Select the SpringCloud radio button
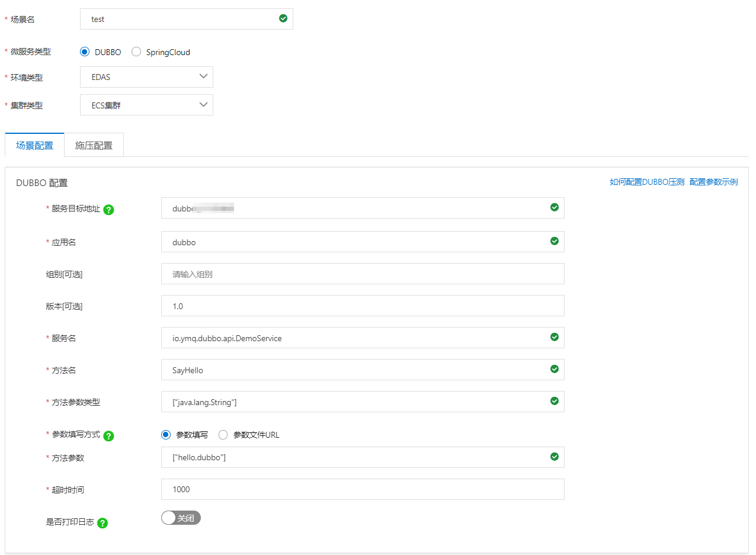This screenshot has height=555, width=756. pos(136,52)
